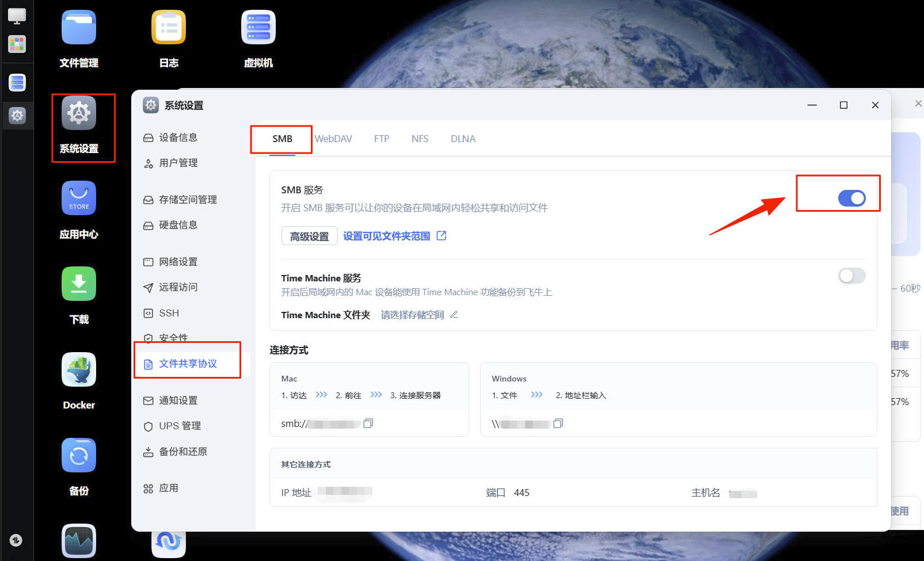Select the NFS tab
924x561 pixels.
tap(420, 139)
